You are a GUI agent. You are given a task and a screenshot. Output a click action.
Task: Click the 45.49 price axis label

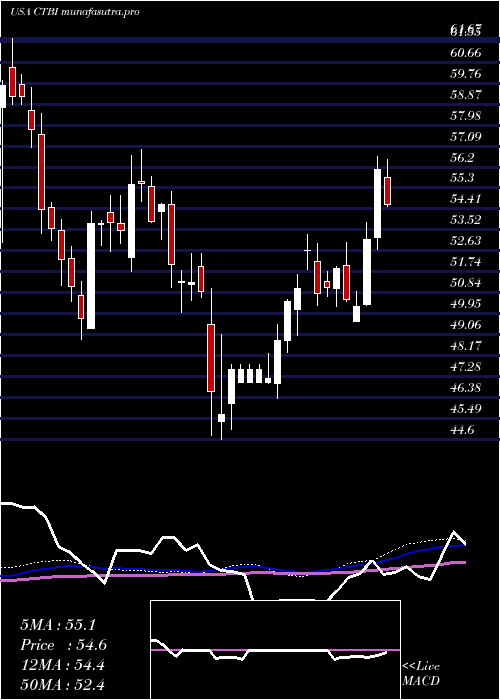point(466,408)
